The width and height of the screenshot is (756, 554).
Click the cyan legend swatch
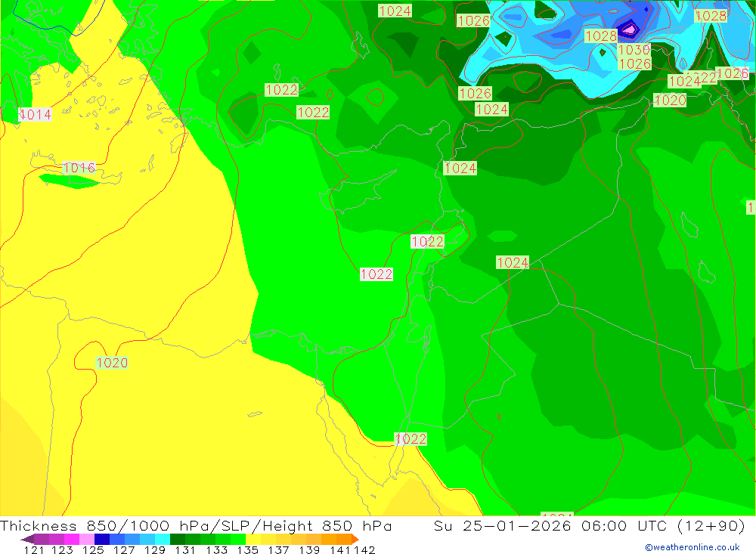click(163, 539)
